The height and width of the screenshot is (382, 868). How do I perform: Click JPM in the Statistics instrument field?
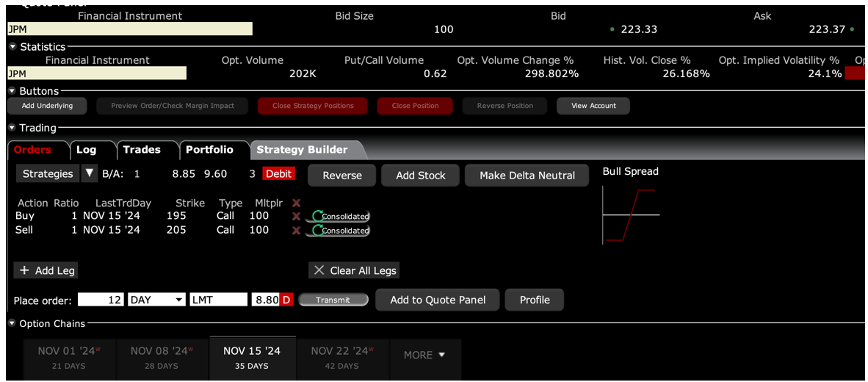[97, 73]
